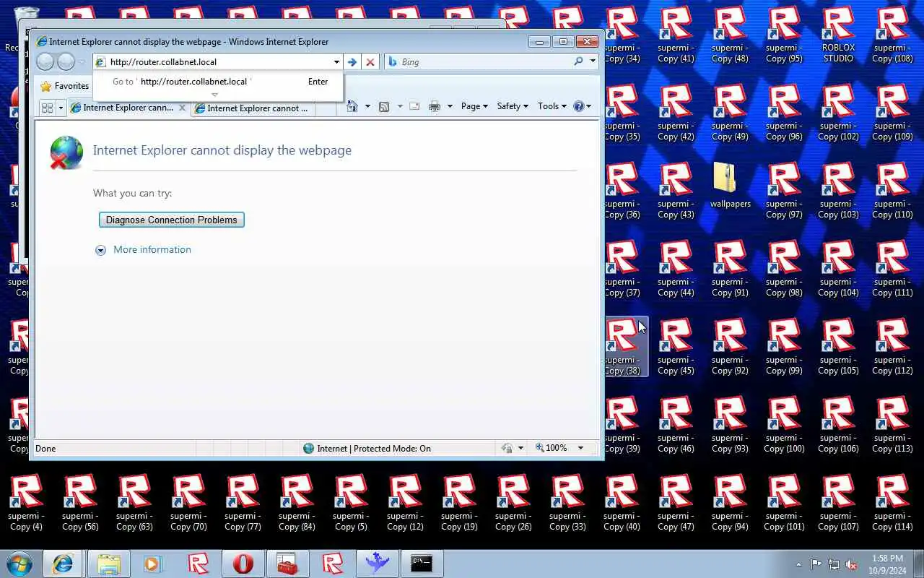Click the Action Center flag icon

(816, 564)
